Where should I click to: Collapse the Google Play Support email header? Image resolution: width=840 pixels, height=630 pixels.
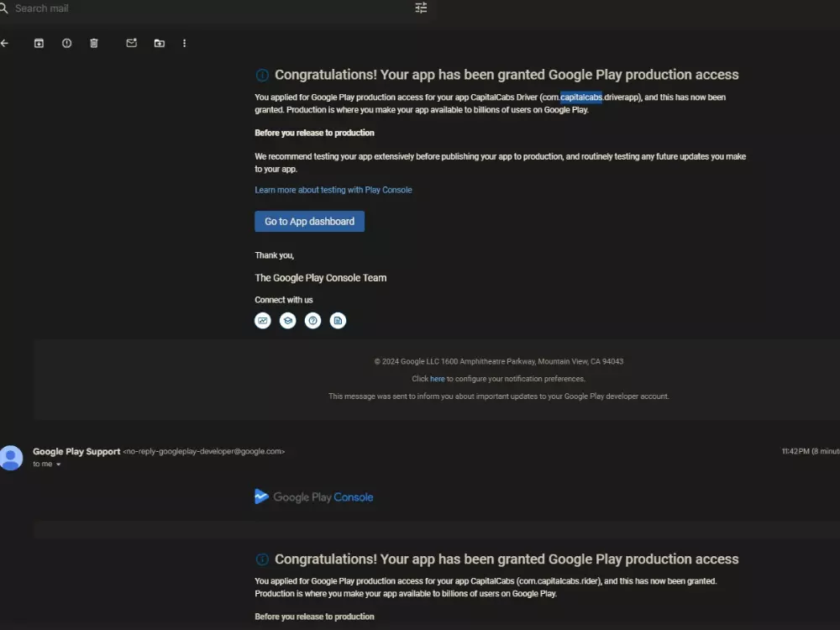click(76, 451)
